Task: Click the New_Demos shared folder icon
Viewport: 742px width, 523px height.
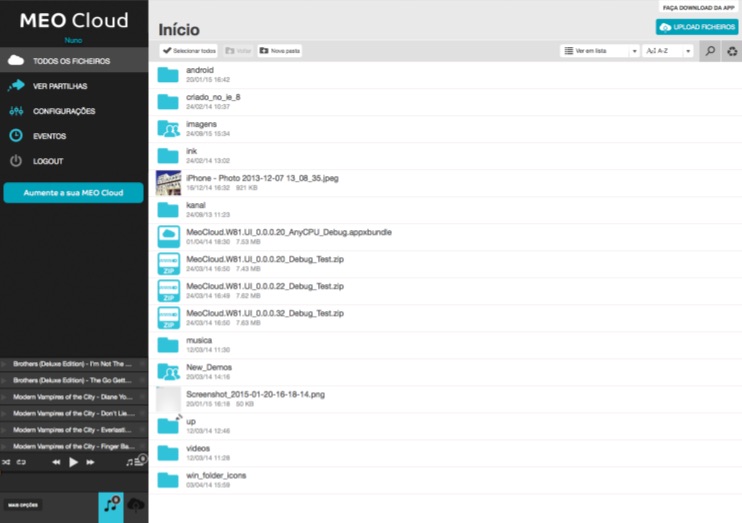Action: coord(168,372)
